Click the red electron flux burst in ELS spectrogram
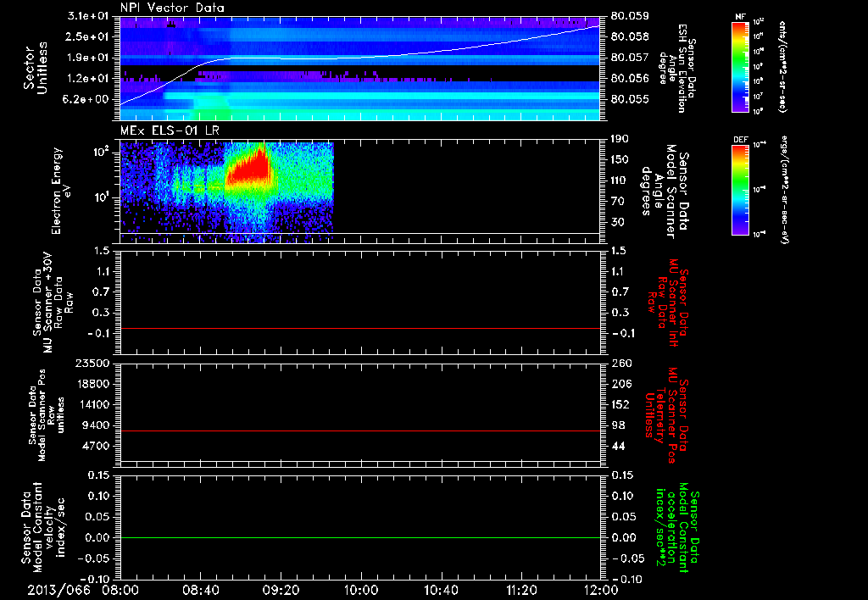 [x=250, y=168]
